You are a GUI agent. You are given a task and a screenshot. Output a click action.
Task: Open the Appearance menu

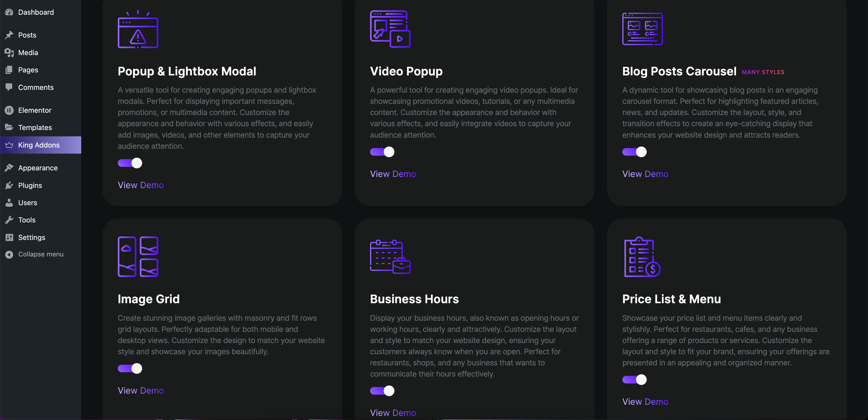pos(40,168)
